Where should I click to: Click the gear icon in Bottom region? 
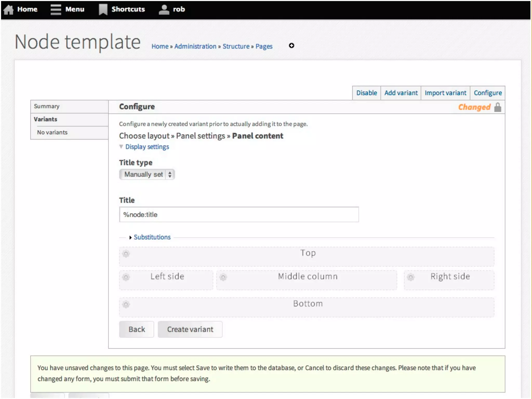pos(126,304)
